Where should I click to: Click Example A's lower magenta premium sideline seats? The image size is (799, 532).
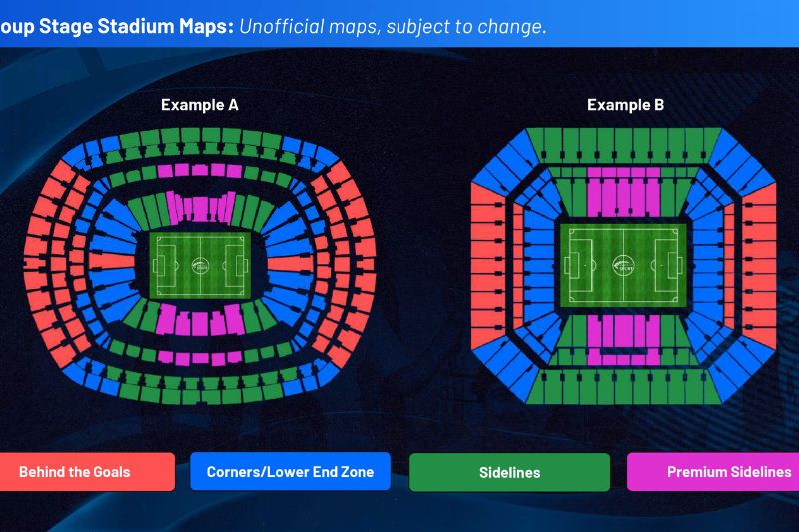tap(200, 319)
